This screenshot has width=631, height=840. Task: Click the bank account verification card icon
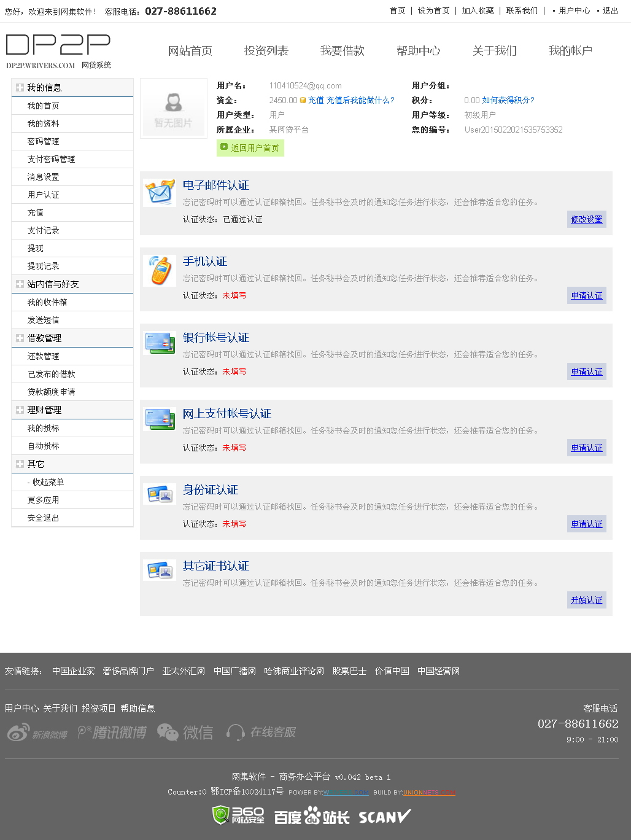point(160,343)
